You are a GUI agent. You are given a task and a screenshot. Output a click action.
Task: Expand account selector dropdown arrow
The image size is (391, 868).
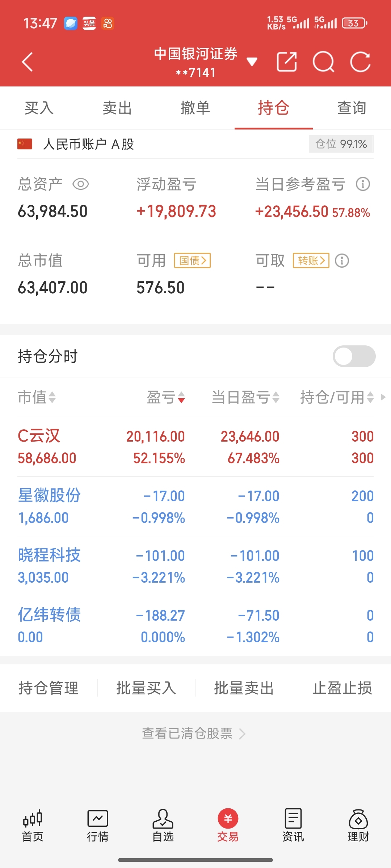click(252, 62)
